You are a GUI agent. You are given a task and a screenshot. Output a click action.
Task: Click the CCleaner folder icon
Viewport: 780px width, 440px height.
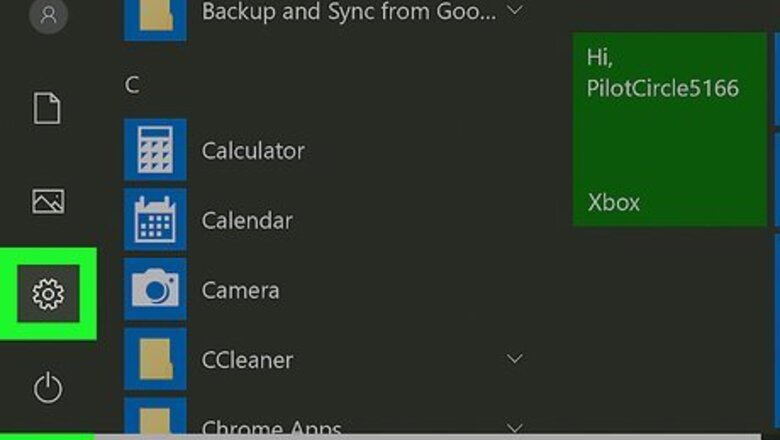click(155, 358)
